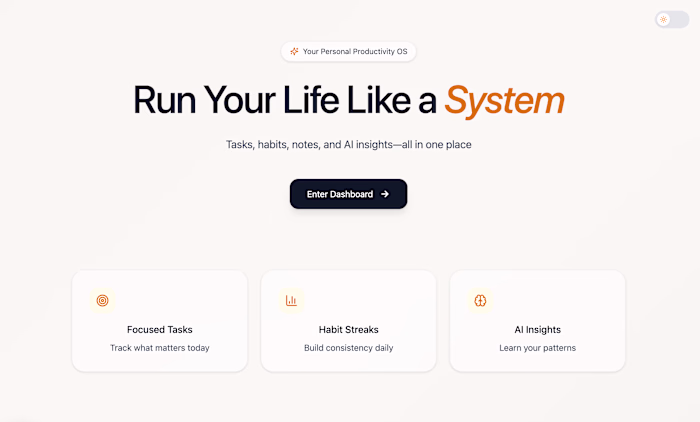The image size is (700, 422).
Task: Click the arrow icon in Enter Dashboard
Action: point(384,194)
